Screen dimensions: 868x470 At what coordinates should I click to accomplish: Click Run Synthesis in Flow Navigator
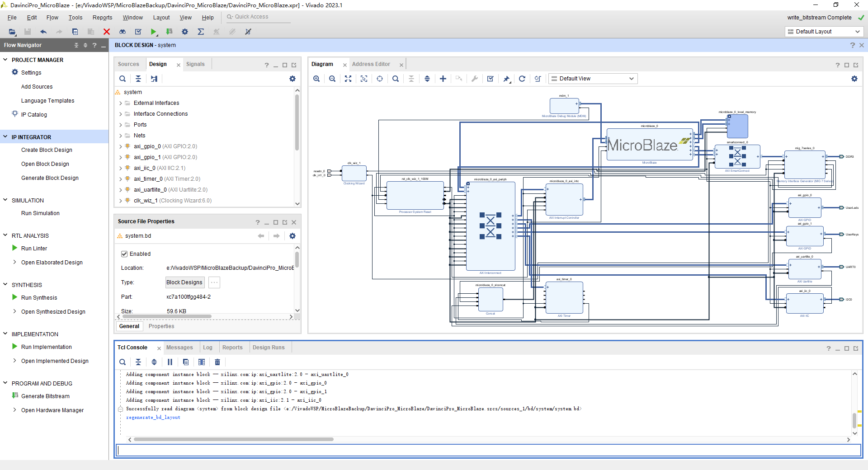coord(39,298)
